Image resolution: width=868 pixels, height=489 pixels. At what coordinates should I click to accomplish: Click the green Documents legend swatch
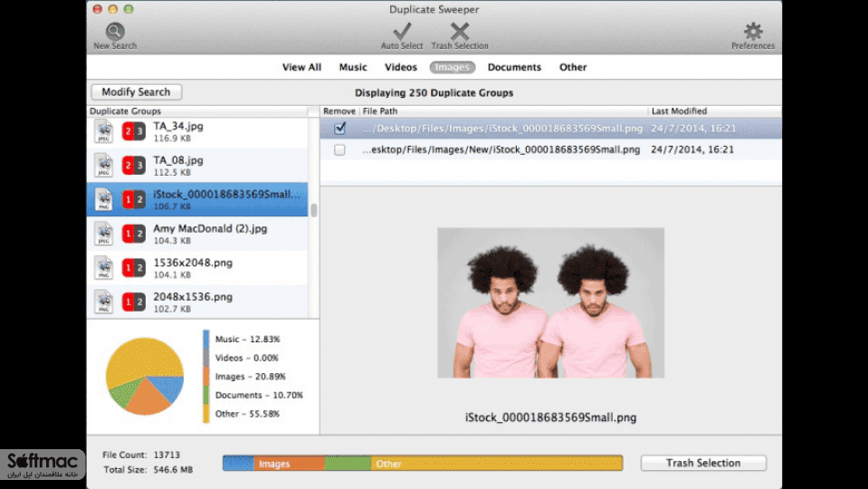click(x=206, y=395)
